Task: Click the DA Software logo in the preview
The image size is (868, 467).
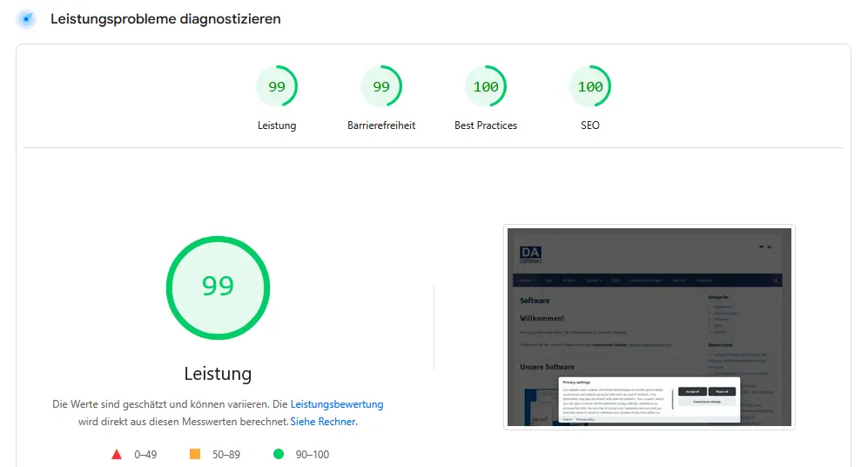Action: coord(530,254)
